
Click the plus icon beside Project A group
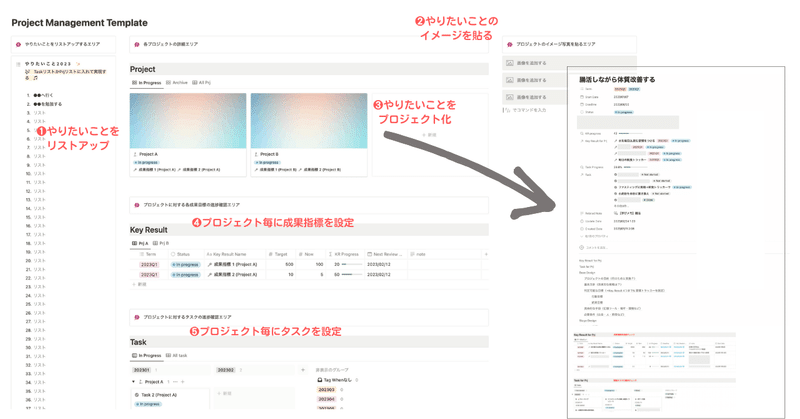(183, 382)
